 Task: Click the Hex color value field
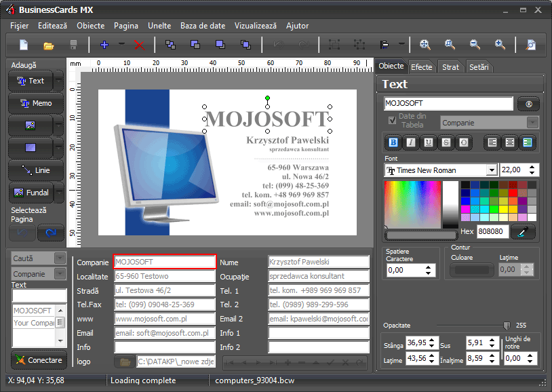click(x=492, y=231)
